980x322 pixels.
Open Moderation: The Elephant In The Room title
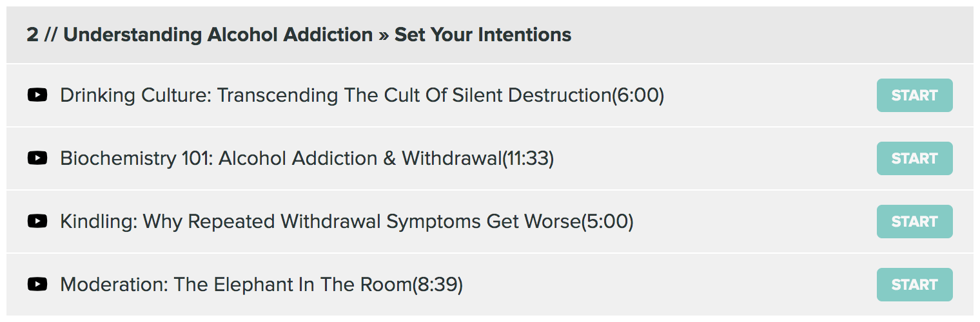point(236,285)
